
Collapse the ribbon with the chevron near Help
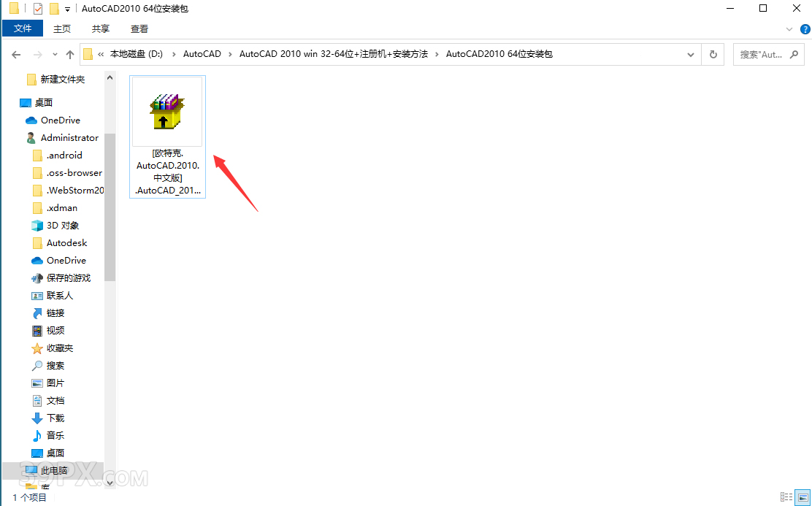tap(789, 29)
